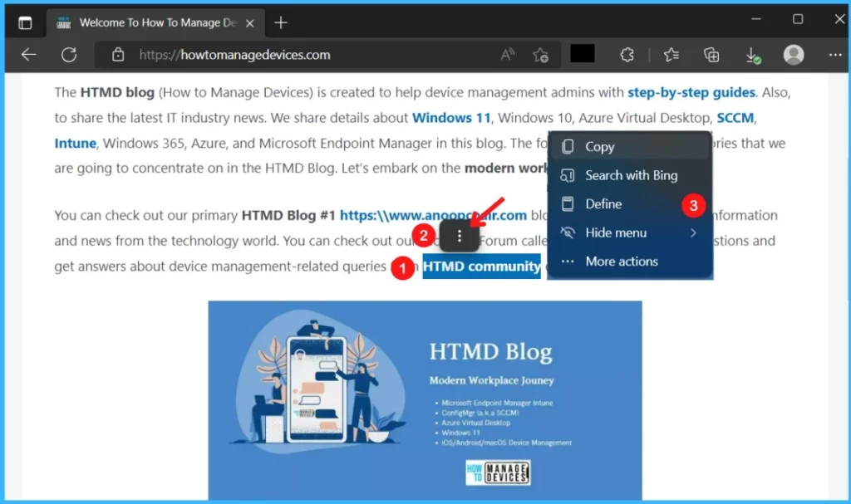
Task: Open the step-by-step guides link
Action: click(691, 92)
